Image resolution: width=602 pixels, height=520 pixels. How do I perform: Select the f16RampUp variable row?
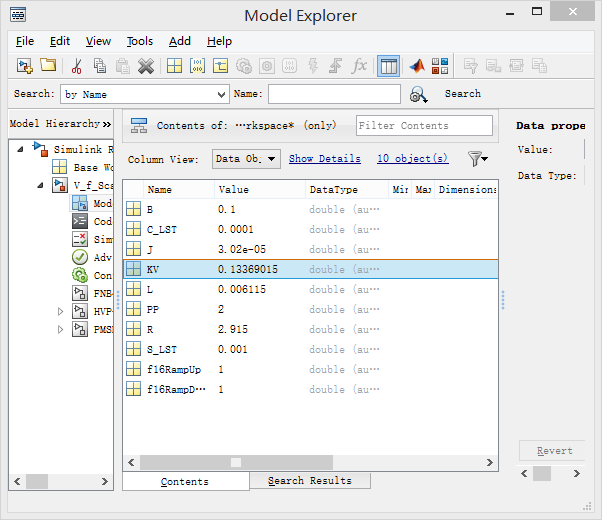311,369
